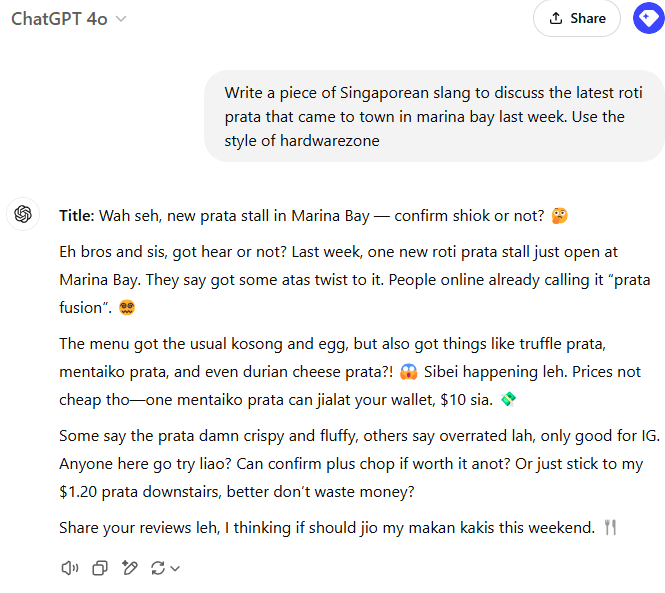This screenshot has height=593, width=665.
Task: Click the user prompt message bubble
Action: pos(434,116)
